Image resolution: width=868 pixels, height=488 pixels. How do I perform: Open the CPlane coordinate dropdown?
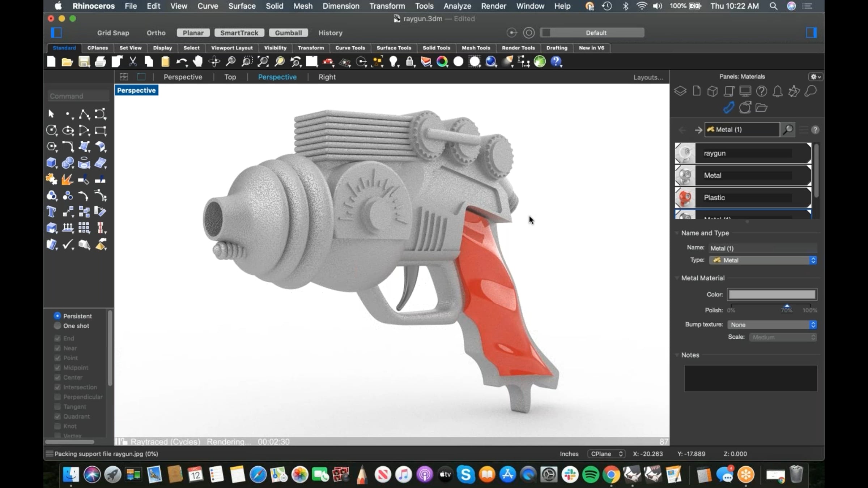606,454
